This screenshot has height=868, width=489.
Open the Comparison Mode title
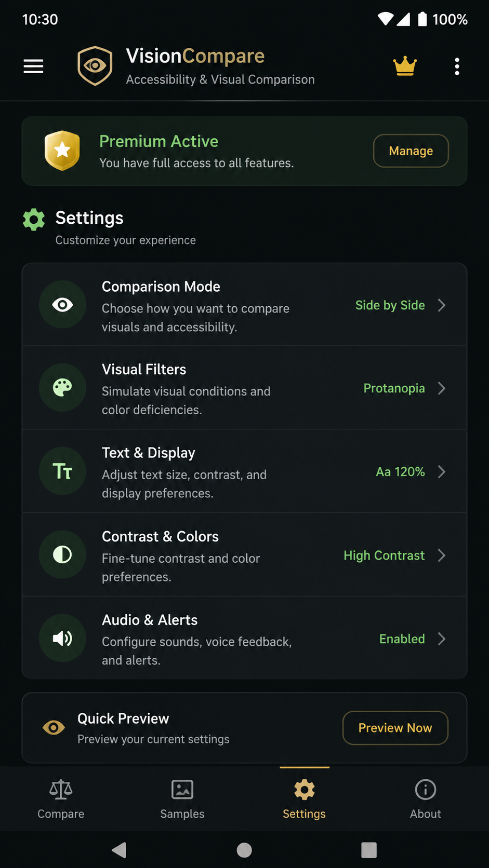pyautogui.click(x=161, y=287)
